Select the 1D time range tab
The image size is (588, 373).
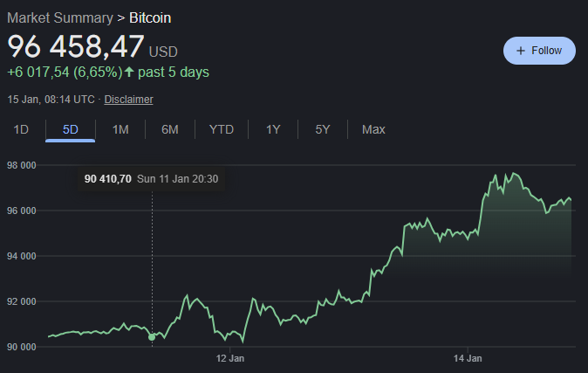click(x=21, y=129)
